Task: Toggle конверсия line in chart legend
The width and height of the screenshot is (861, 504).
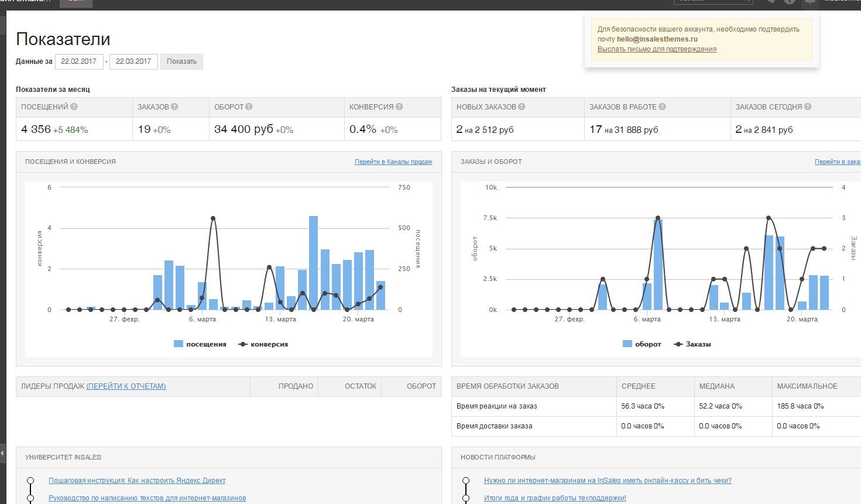Action: (x=263, y=344)
